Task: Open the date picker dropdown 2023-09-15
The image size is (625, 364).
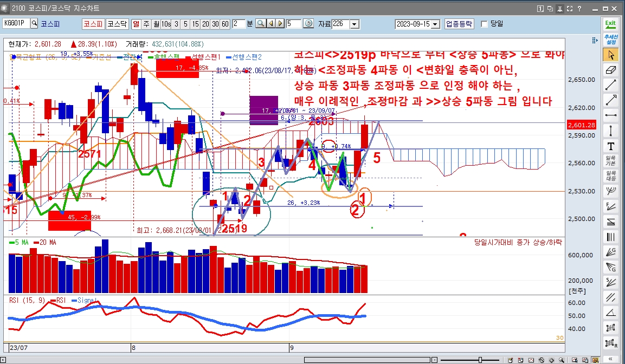Action: pyautogui.click(x=436, y=24)
